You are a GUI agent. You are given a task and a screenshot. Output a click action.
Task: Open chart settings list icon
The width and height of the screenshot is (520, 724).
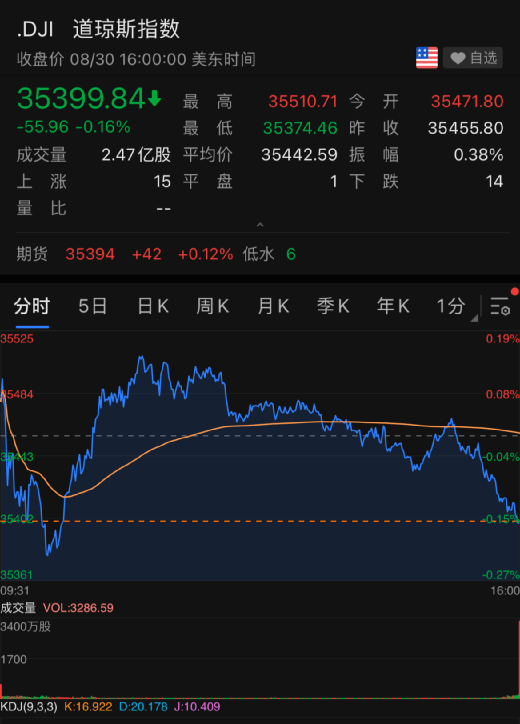(500, 306)
